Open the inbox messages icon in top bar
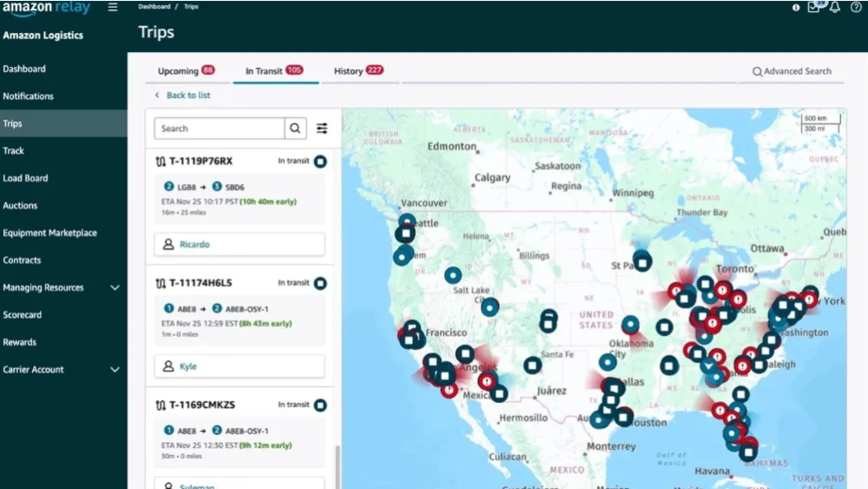The width and height of the screenshot is (868, 489). 814,7
